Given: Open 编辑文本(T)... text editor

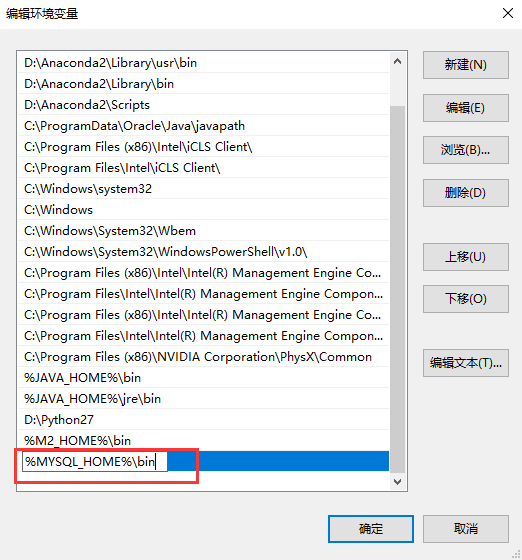Looking at the screenshot, I should click(x=466, y=363).
